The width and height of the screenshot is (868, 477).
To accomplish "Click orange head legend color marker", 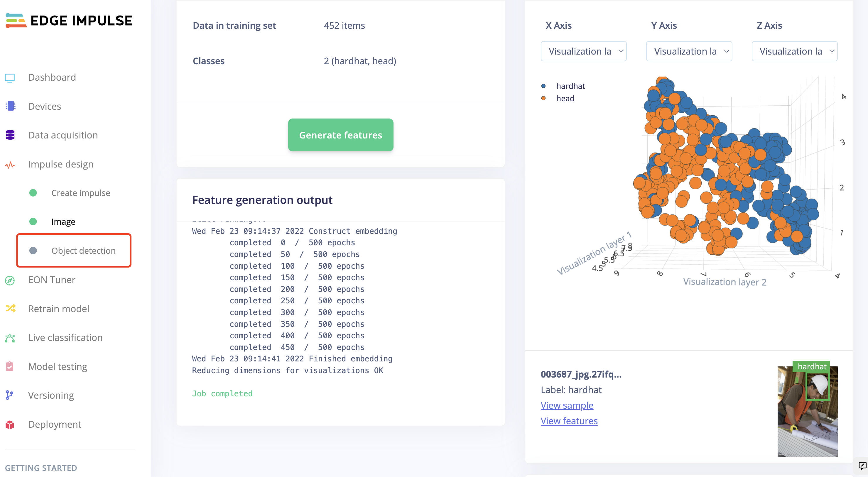I will [543, 98].
